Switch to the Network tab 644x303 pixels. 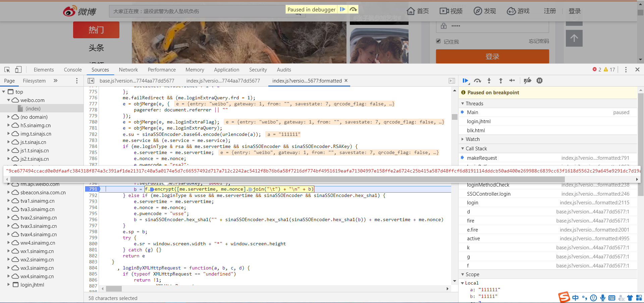point(128,69)
